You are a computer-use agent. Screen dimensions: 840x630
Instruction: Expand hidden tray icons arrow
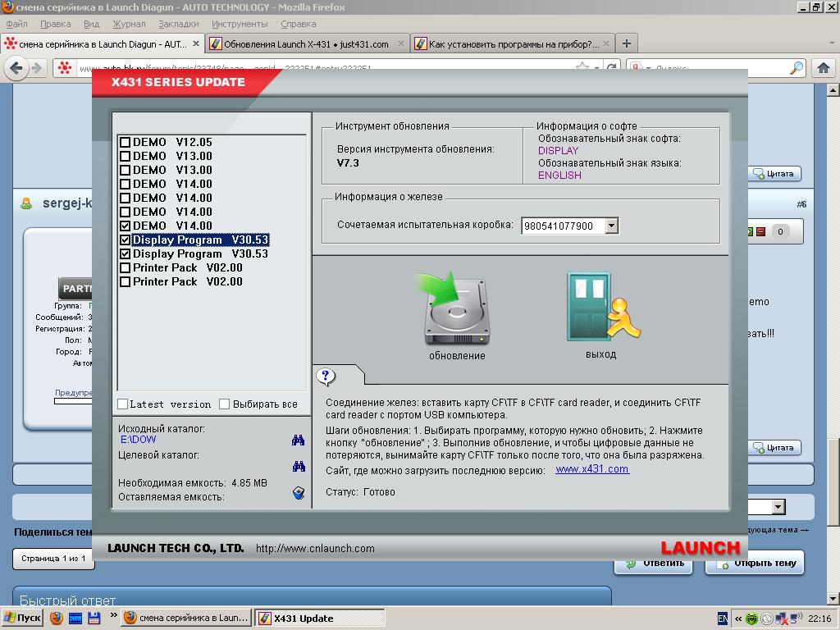737,619
